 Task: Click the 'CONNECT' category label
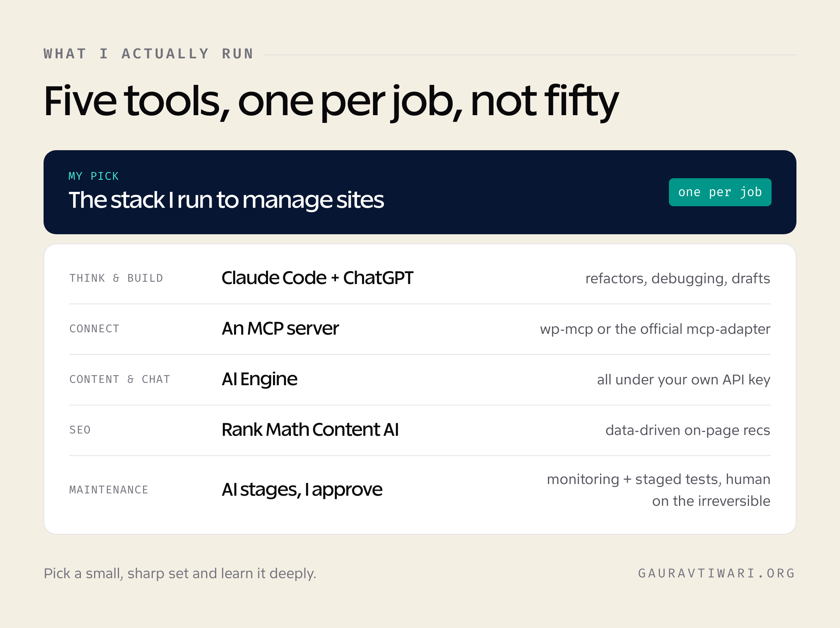tap(94, 329)
